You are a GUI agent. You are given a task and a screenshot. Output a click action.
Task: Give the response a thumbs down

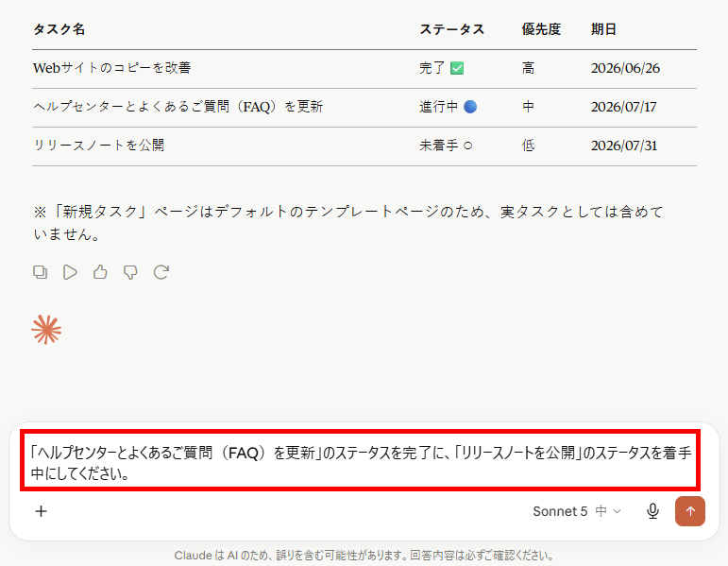(x=130, y=272)
